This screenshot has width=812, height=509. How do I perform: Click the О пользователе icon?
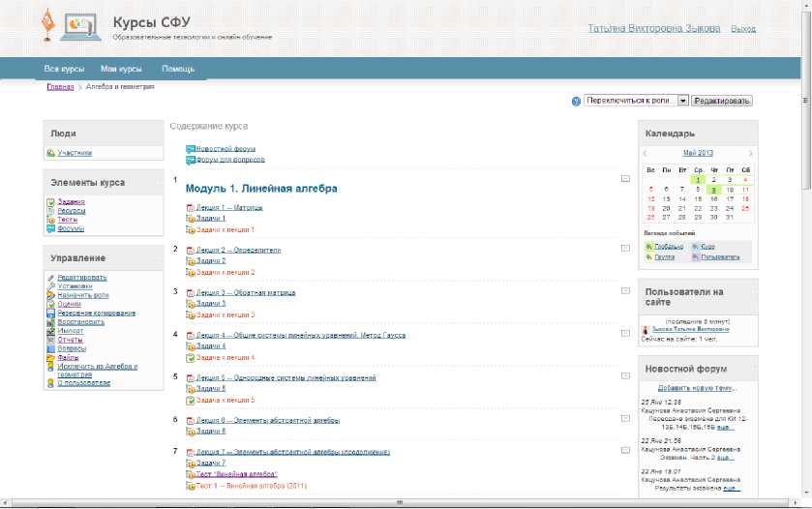pyautogui.click(x=50, y=383)
